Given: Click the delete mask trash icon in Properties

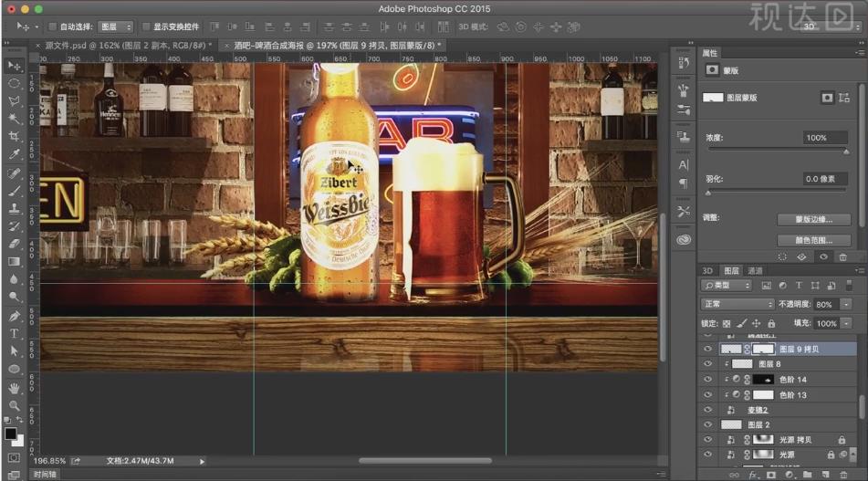Looking at the screenshot, I should tap(842, 257).
